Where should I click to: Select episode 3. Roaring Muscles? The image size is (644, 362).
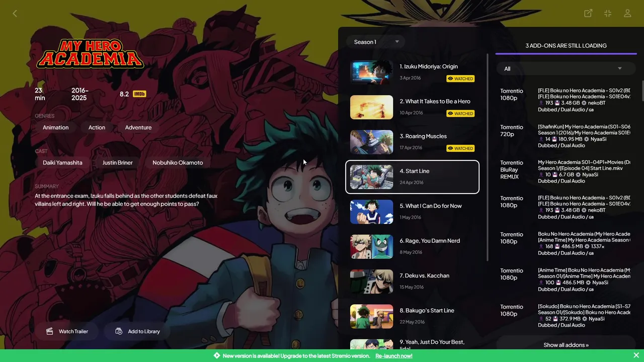[x=413, y=142]
